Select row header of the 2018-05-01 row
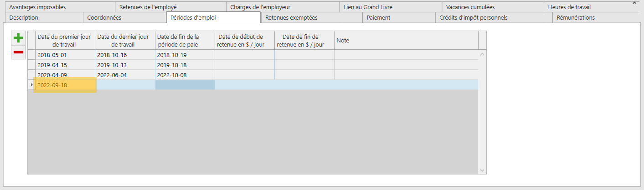 coord(31,55)
